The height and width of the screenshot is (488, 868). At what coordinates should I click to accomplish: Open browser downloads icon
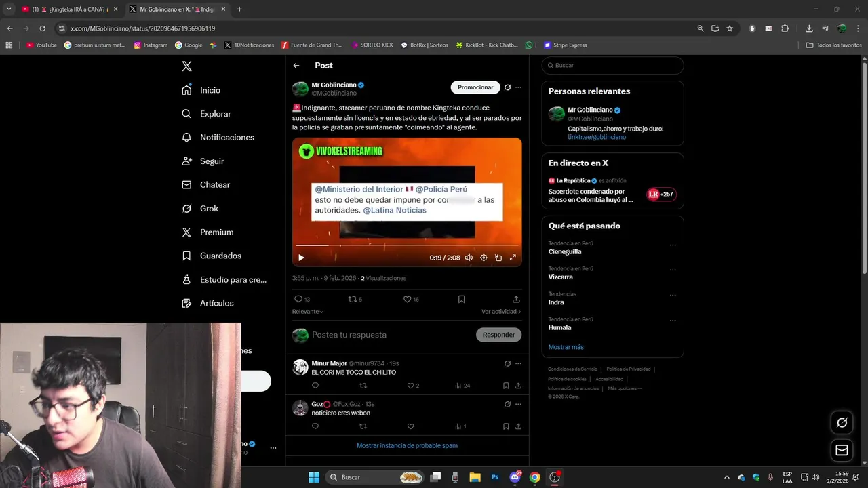[x=809, y=28]
